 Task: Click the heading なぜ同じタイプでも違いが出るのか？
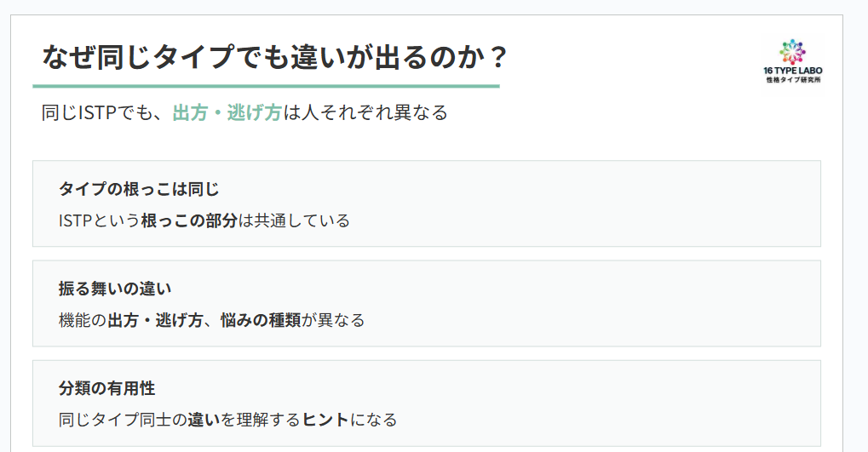point(275,58)
